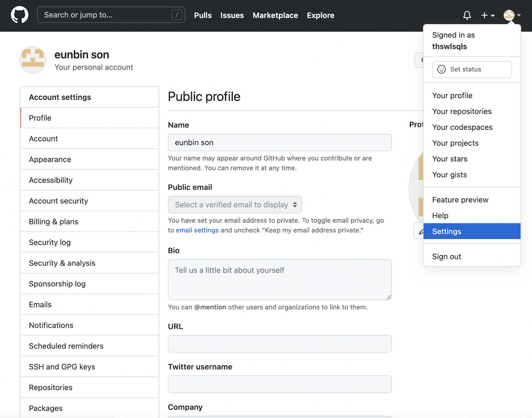Click the Public profile heading
The height and width of the screenshot is (418, 532).
tap(204, 97)
